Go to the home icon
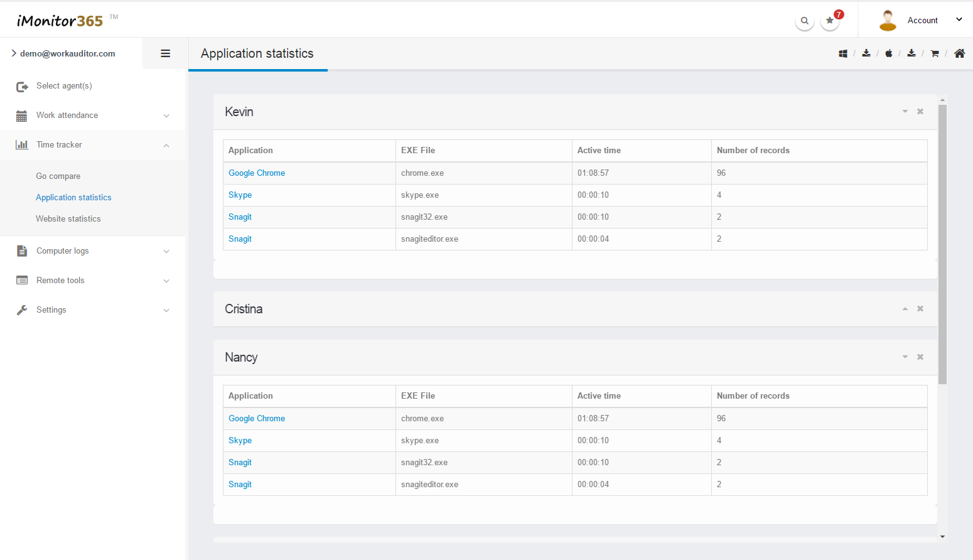 pos(959,53)
